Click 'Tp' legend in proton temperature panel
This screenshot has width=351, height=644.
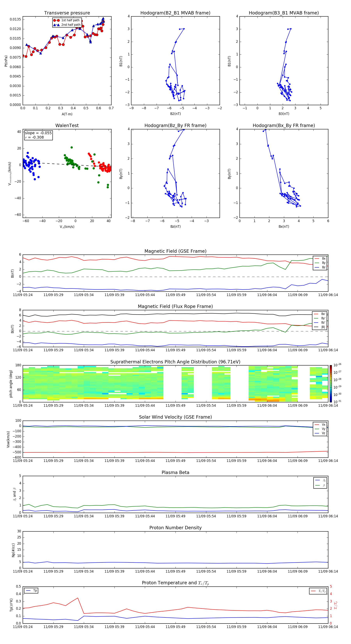point(31,591)
